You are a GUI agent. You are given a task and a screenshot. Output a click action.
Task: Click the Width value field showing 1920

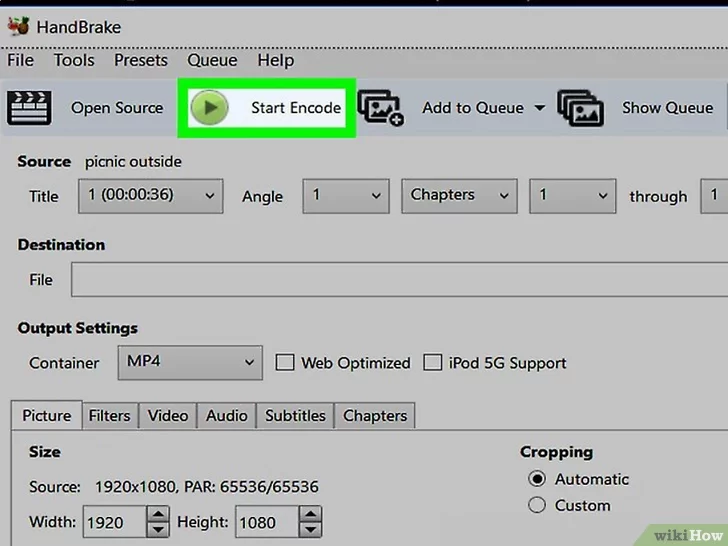point(115,522)
